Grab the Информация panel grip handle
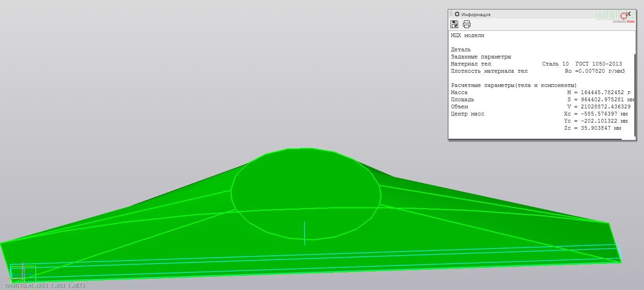644x290 pixels. 452,14
